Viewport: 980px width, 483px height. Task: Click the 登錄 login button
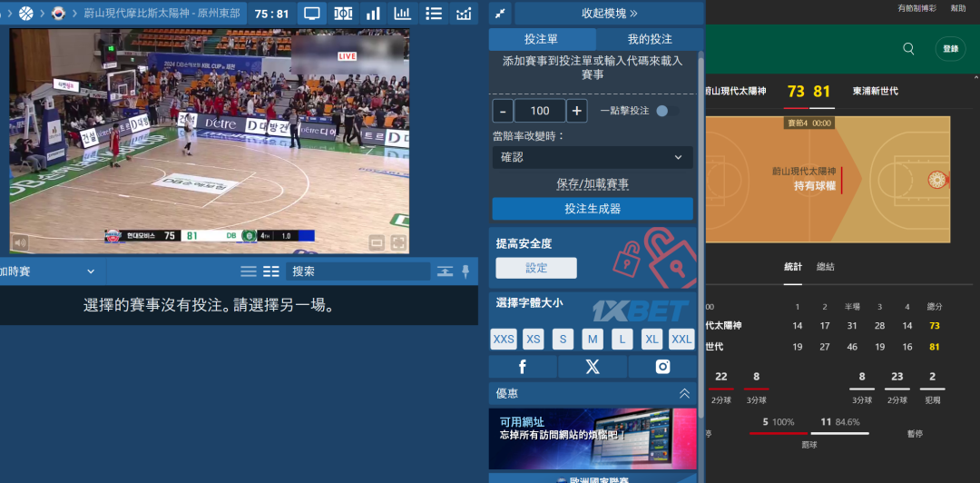coord(950,49)
